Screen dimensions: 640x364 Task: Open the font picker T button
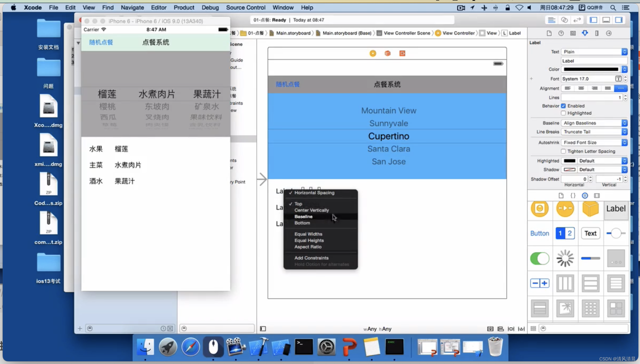coord(618,79)
